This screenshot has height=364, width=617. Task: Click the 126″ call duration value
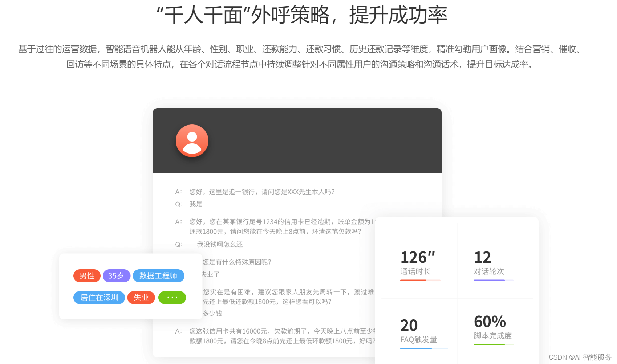click(x=418, y=257)
